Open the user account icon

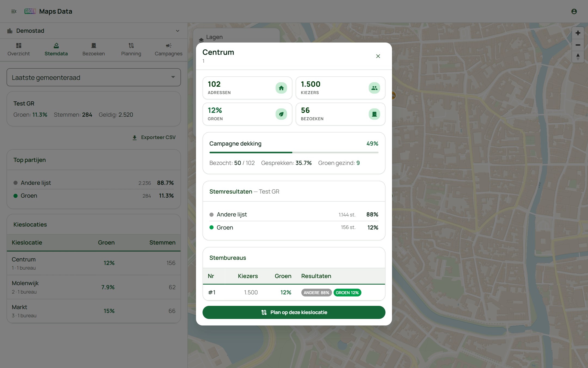(x=574, y=11)
